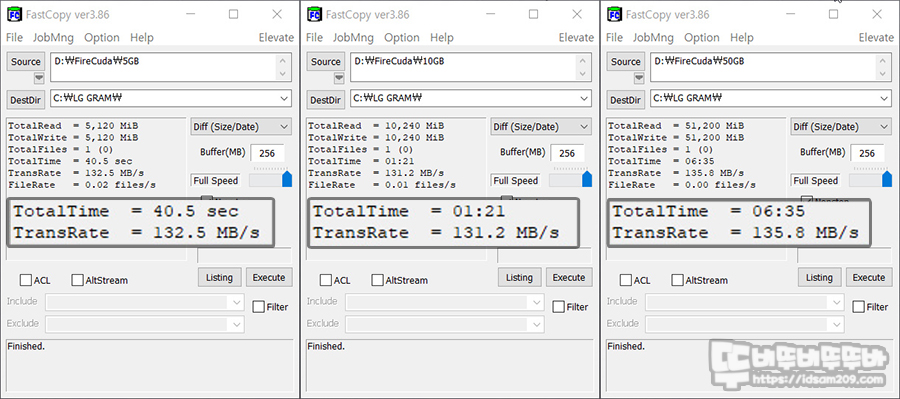Open Option menu in 10GB window
Screen dimensions: 900x399
coord(402,38)
